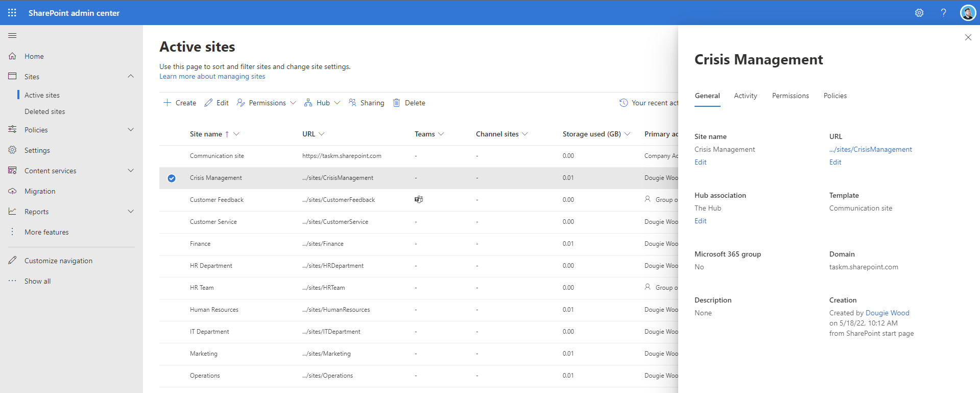This screenshot has width=980, height=393.
Task: Click the Create plus icon
Action: click(167, 103)
